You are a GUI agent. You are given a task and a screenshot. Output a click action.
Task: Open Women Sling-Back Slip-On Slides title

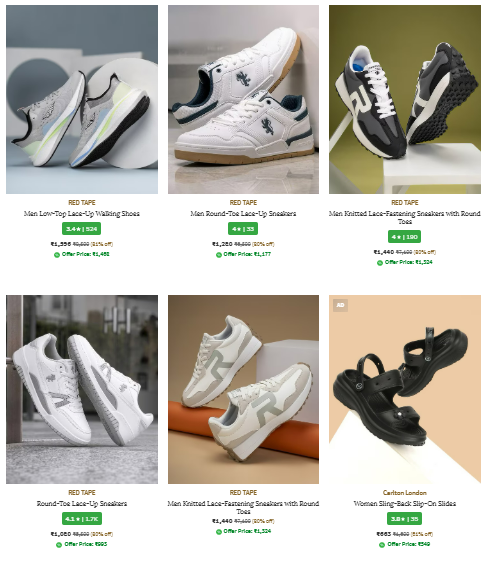405,503
